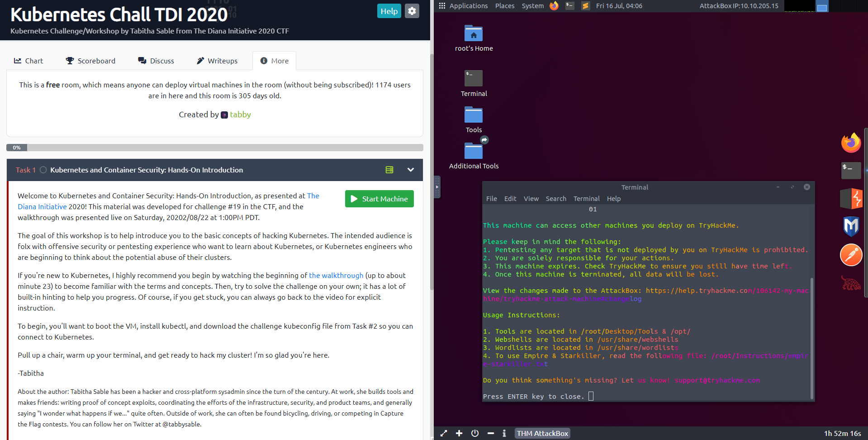Click the red dragon icon in right dock
The image size is (868, 440).
(851, 283)
